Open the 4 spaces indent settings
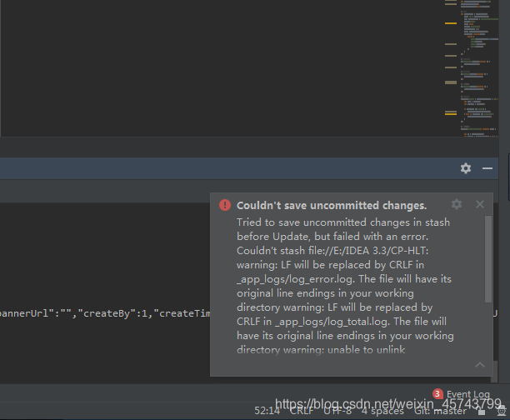 (382, 411)
